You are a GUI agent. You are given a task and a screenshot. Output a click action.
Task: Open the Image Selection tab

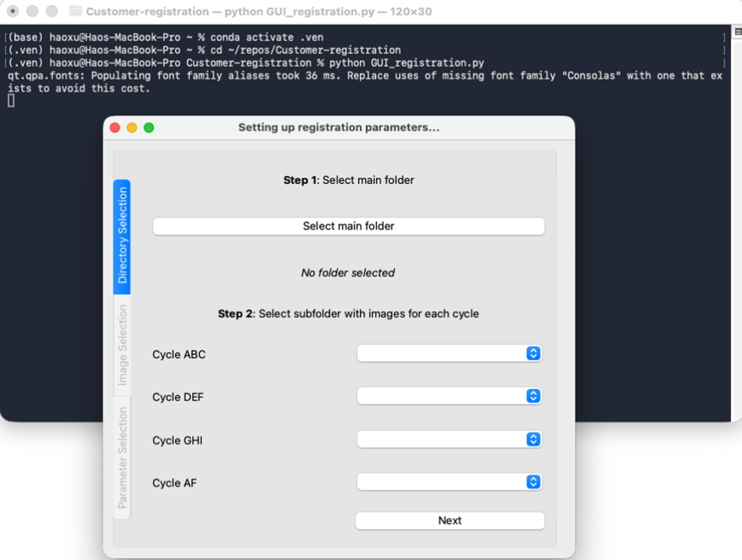click(x=122, y=345)
